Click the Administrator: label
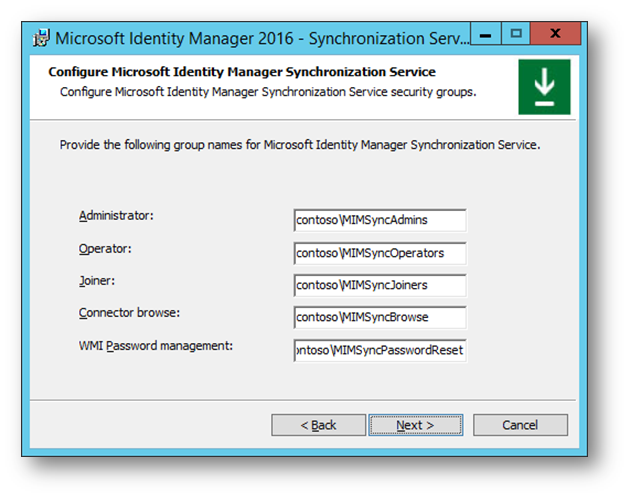This screenshot has height=499, width=630. (x=116, y=216)
